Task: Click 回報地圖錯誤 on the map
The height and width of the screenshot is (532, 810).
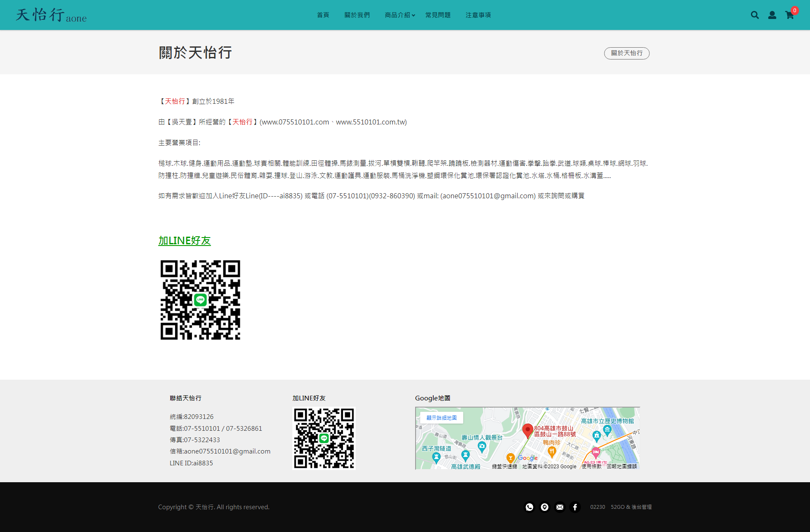Action: pos(622,466)
